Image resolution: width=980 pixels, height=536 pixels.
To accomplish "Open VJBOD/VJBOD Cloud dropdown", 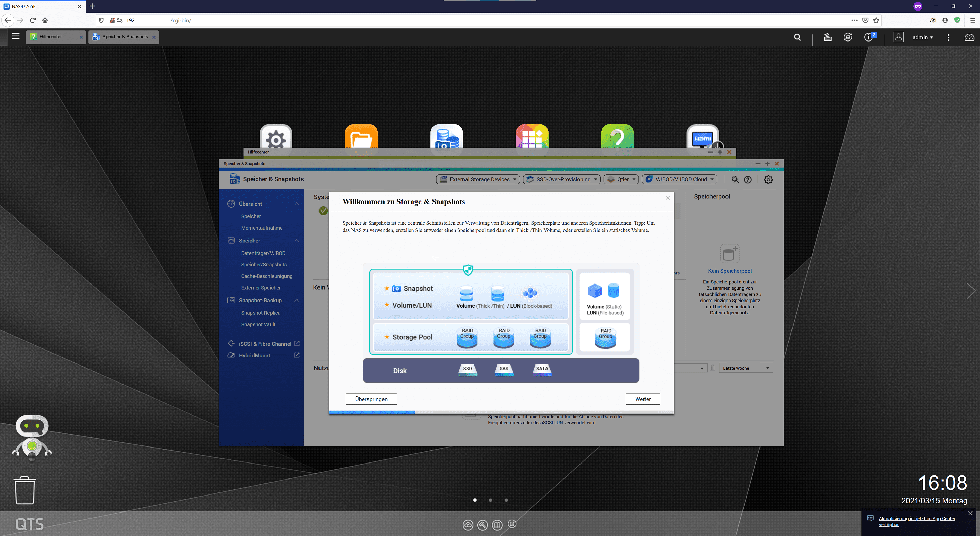I will tap(680, 179).
